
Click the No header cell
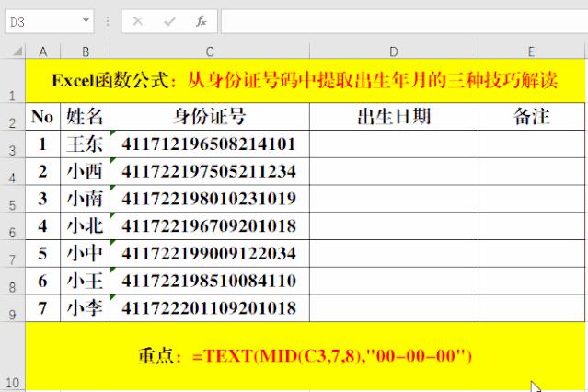42,117
